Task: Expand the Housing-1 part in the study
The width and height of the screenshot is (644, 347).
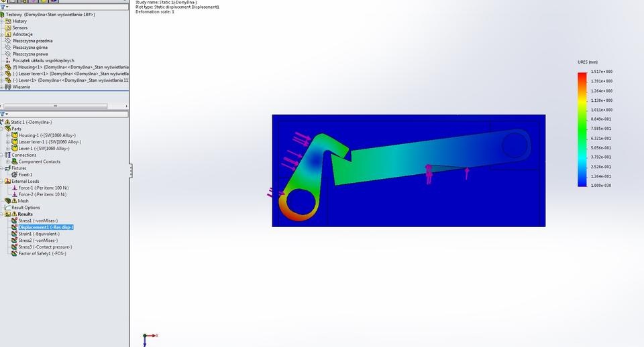Action: (8, 135)
